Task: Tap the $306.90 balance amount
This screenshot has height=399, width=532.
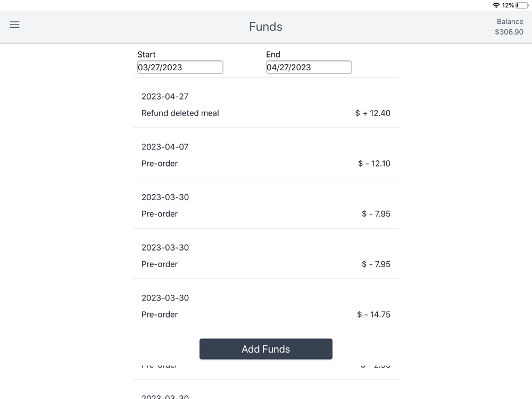Action: (x=509, y=32)
